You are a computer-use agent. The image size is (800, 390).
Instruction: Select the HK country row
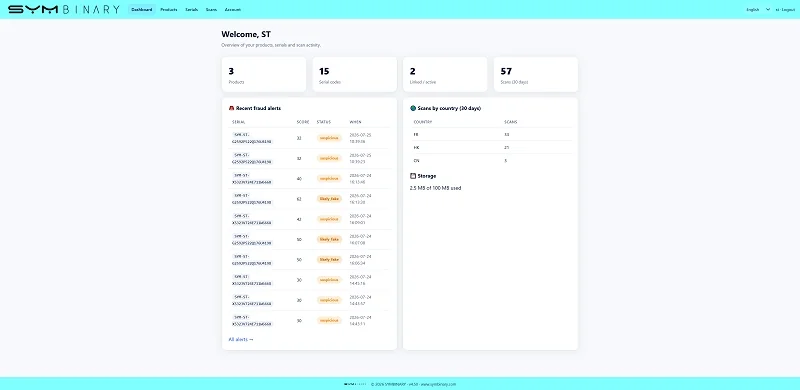coord(490,148)
